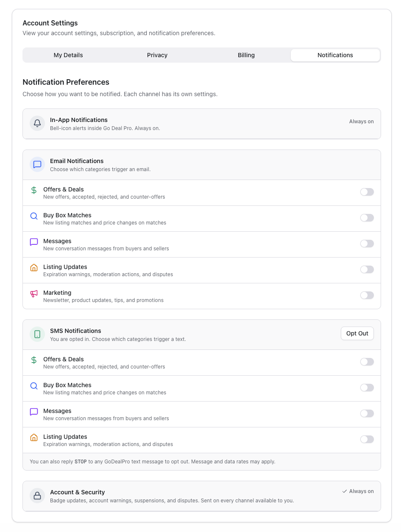Screen dimensions: 401x532
Task: Turn on SMS notifications for Messages
Action: tap(367, 413)
